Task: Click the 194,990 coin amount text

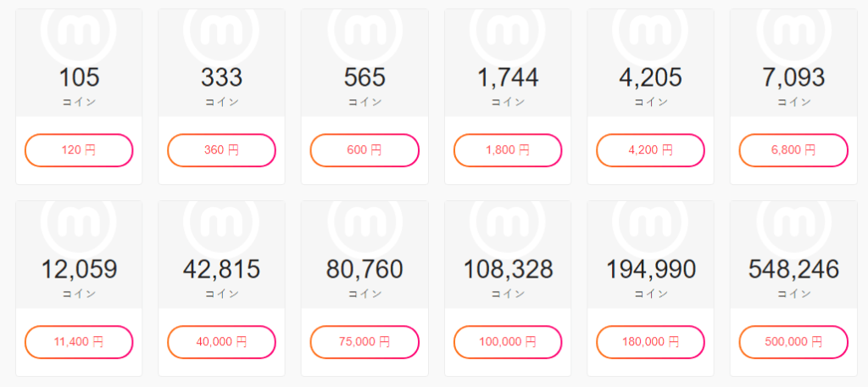Action: tap(650, 270)
